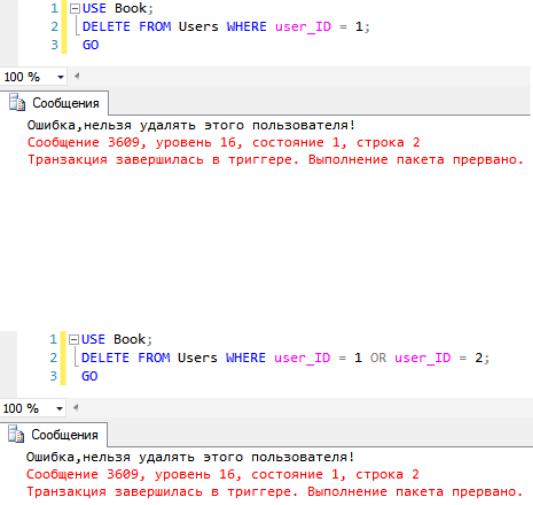Viewport: 533px width, 505px height.
Task: Open the 100 % zoom dropdown of the bottom editor
Action: [59, 408]
